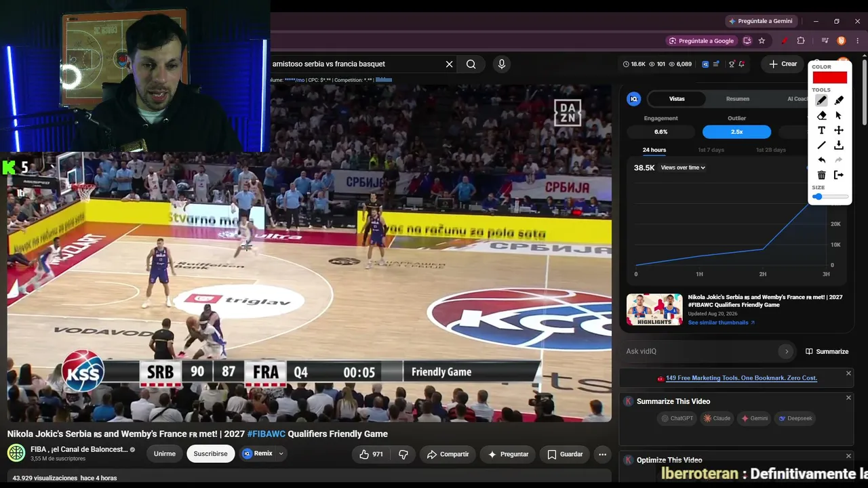Submit the Ask vidIQ arrow button

787,351
